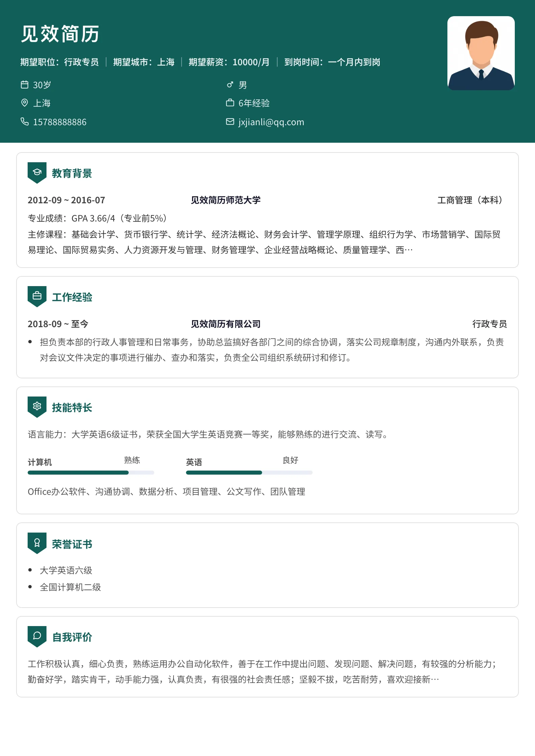535x756 pixels.
Task: Click the school name 见效简历师范大学
Action: tap(226, 200)
